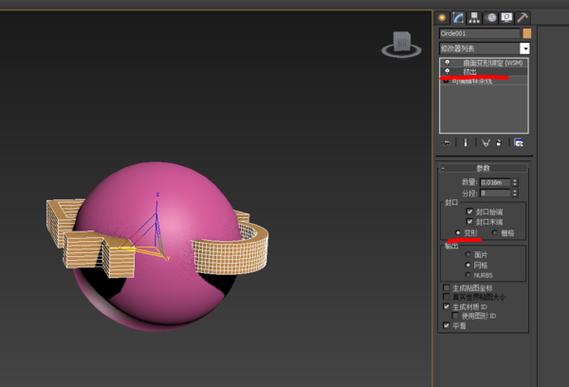This screenshot has height=387, width=569.
Task: Select the 变形 radio button
Action: [x=458, y=233]
